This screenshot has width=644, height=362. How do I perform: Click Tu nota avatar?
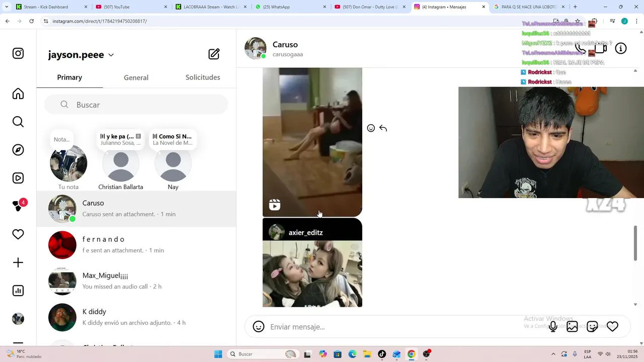click(68, 163)
